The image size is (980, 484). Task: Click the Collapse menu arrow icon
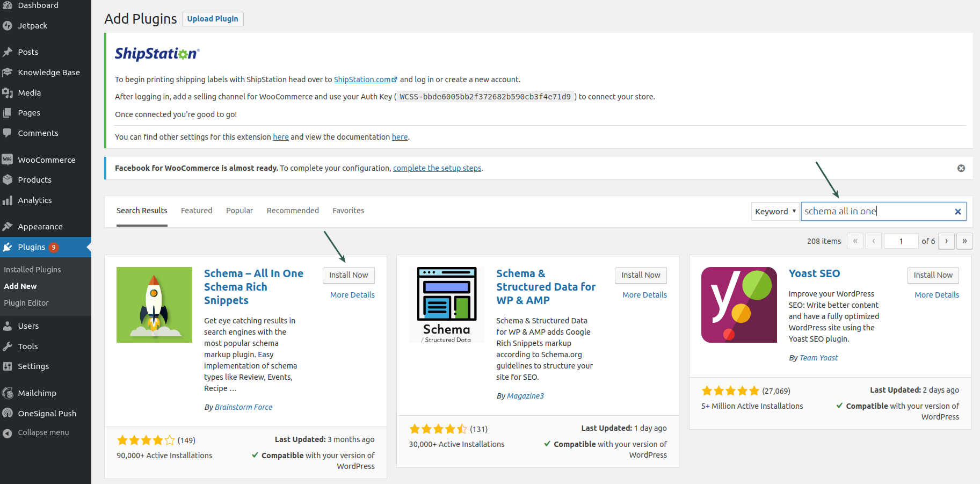coord(8,433)
